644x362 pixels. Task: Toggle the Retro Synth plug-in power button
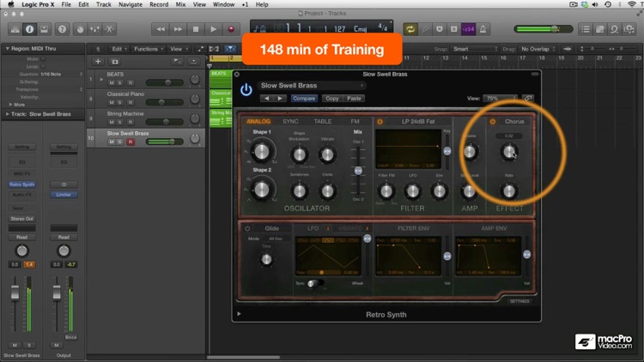pyautogui.click(x=246, y=89)
